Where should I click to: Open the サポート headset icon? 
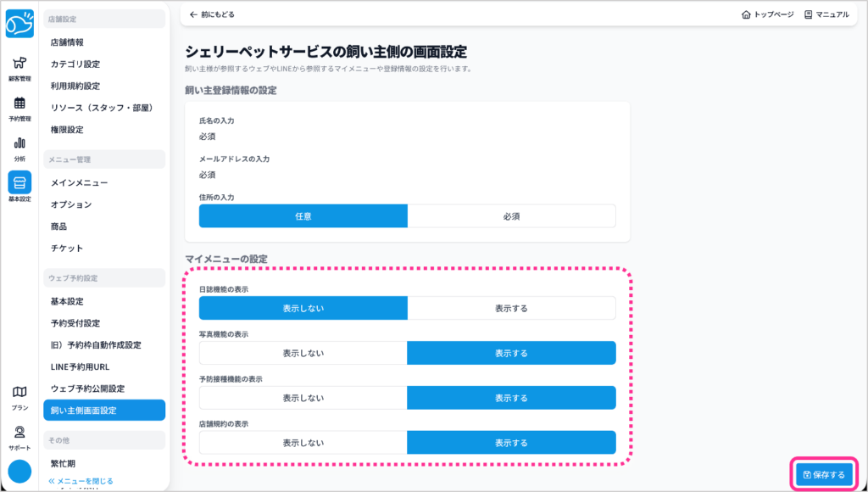point(19,436)
